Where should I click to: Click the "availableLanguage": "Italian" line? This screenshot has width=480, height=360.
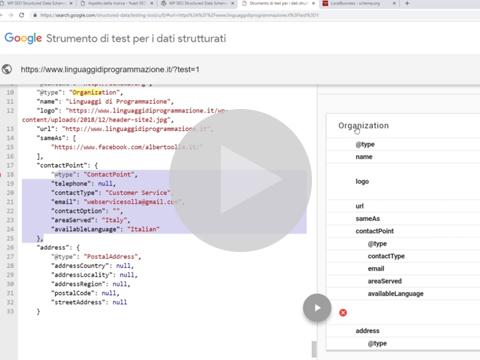tap(105, 229)
